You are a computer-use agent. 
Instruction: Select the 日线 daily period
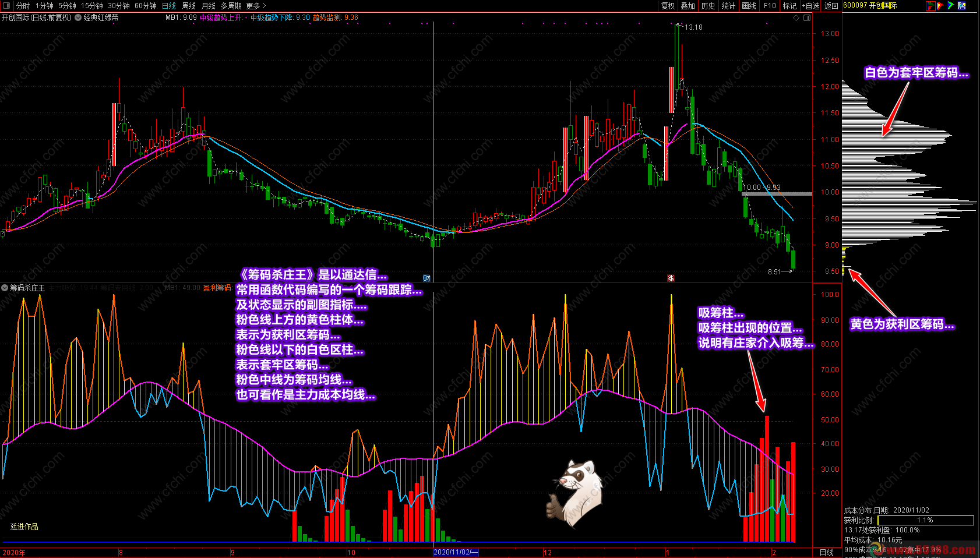pos(169,6)
